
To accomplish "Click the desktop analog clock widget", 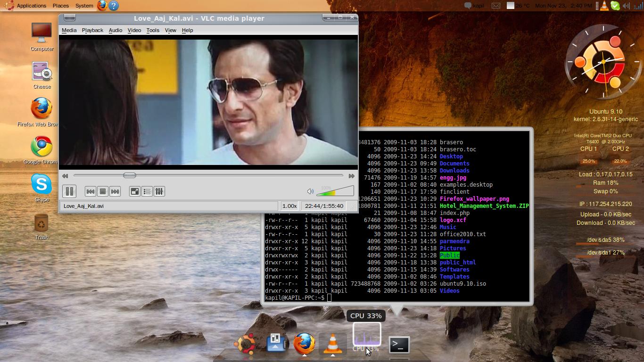I will 603,62.
